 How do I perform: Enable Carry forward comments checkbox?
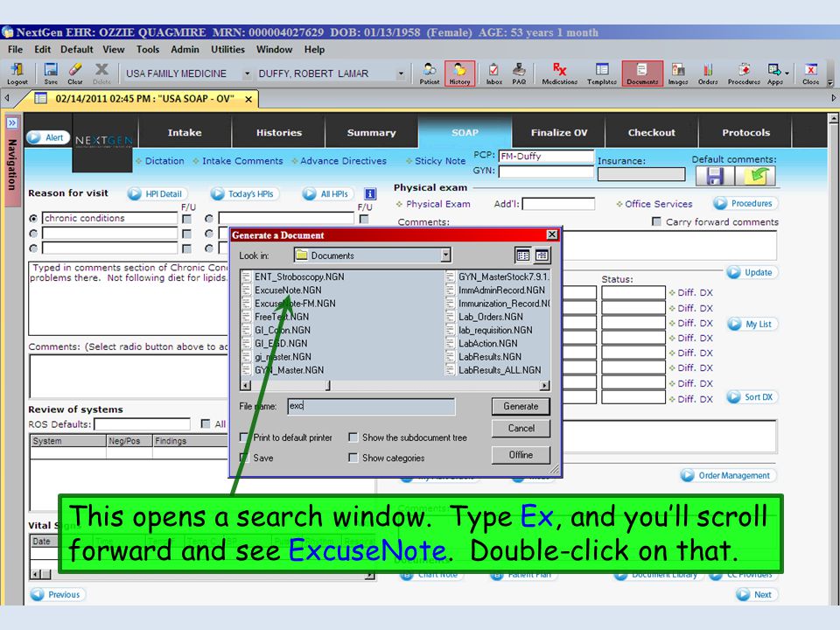[x=656, y=221]
